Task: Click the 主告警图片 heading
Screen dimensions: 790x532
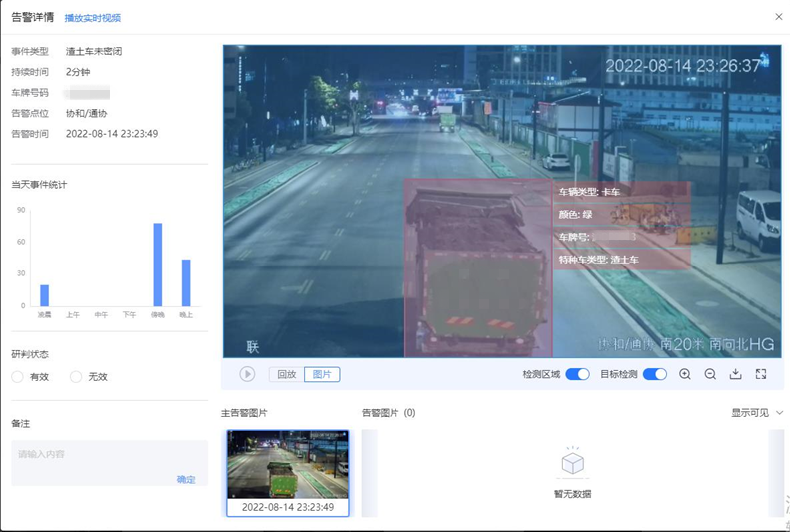Action: click(244, 413)
